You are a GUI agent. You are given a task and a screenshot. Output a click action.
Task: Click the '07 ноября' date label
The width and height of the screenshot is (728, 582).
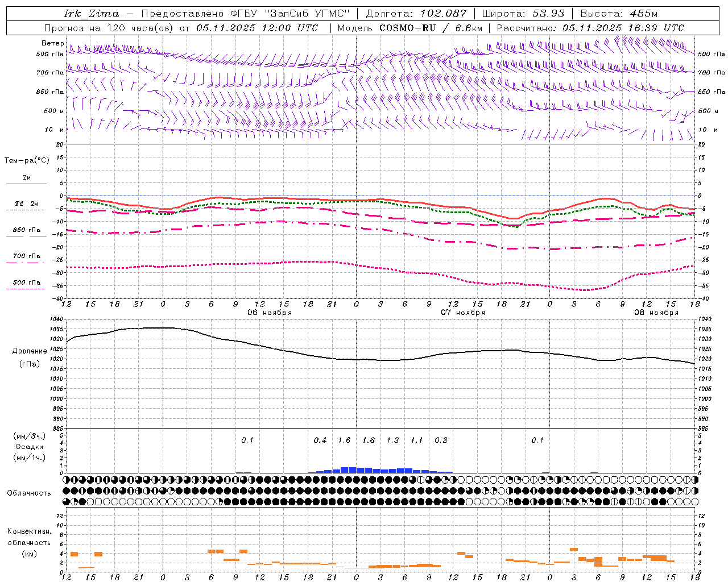(x=463, y=313)
